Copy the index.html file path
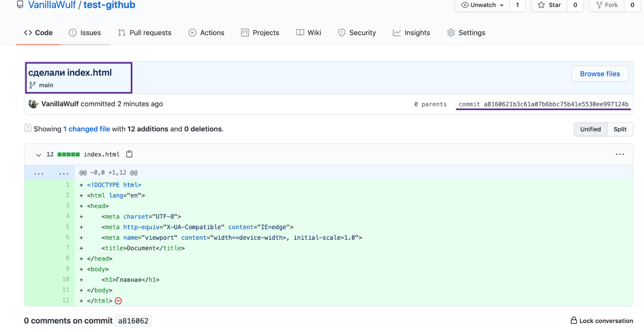644x332 pixels. pos(130,154)
